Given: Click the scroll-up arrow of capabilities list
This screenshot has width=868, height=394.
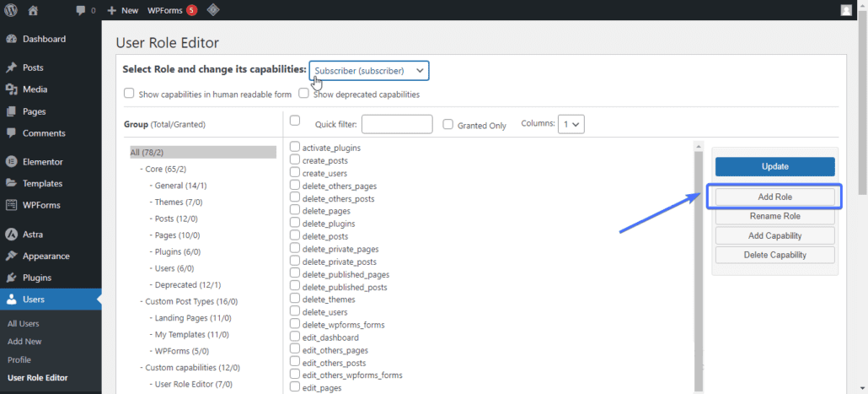Looking at the screenshot, I should click(699, 146).
